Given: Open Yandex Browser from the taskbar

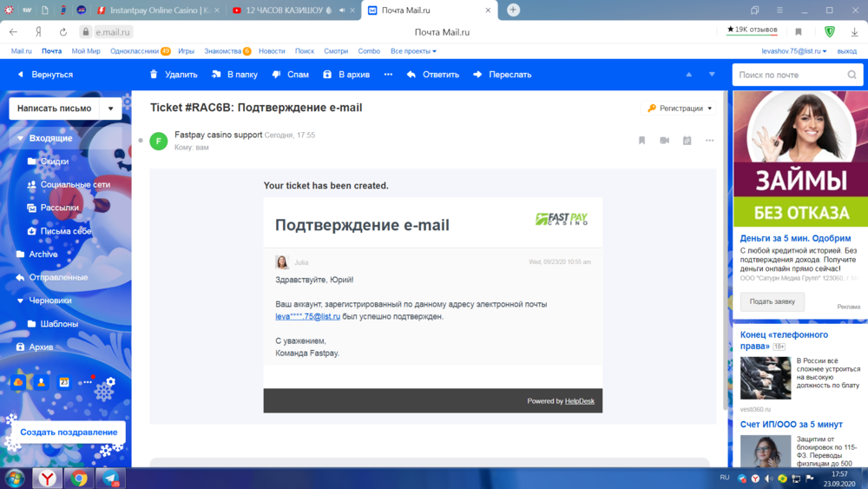Looking at the screenshot, I should click(47, 479).
